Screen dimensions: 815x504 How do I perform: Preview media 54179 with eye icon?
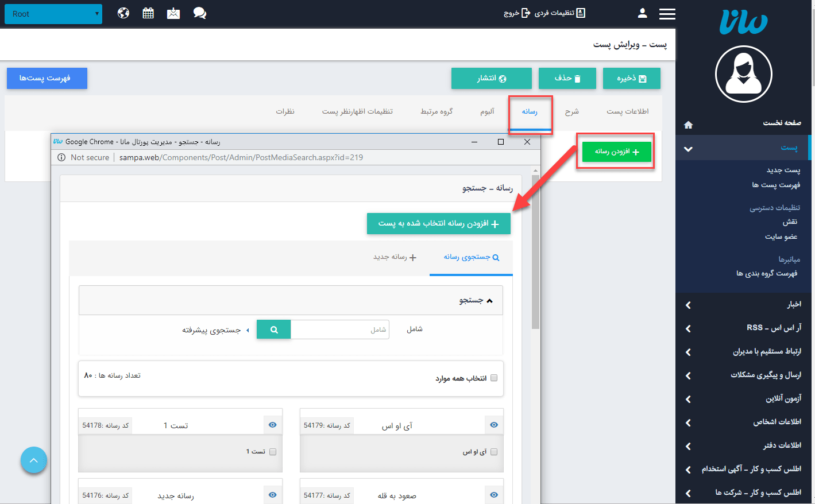[x=494, y=425]
